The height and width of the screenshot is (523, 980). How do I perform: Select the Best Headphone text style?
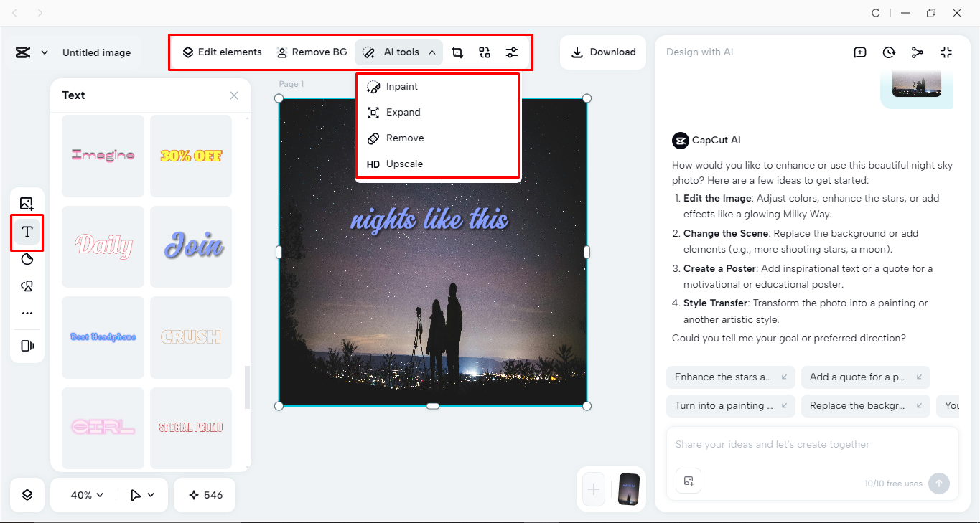[x=103, y=337]
